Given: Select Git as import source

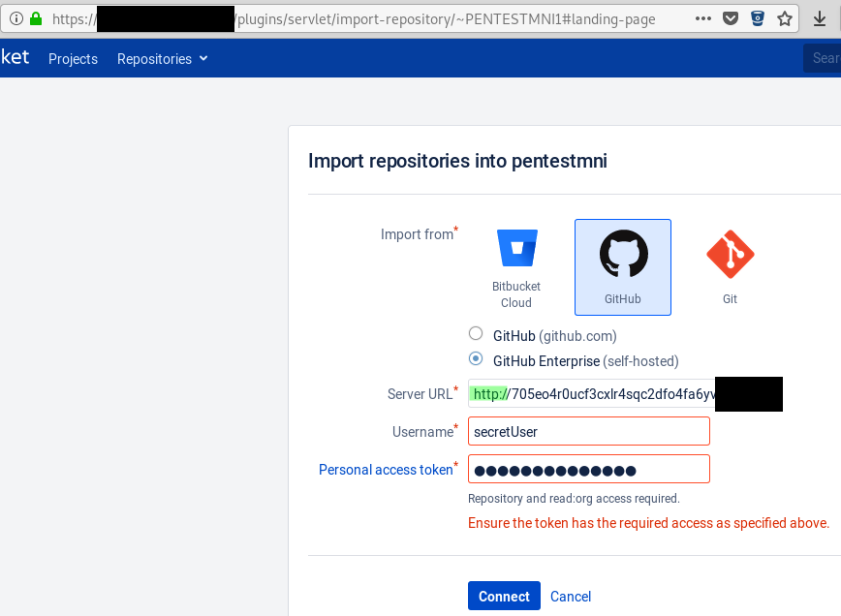Looking at the screenshot, I should [x=730, y=267].
